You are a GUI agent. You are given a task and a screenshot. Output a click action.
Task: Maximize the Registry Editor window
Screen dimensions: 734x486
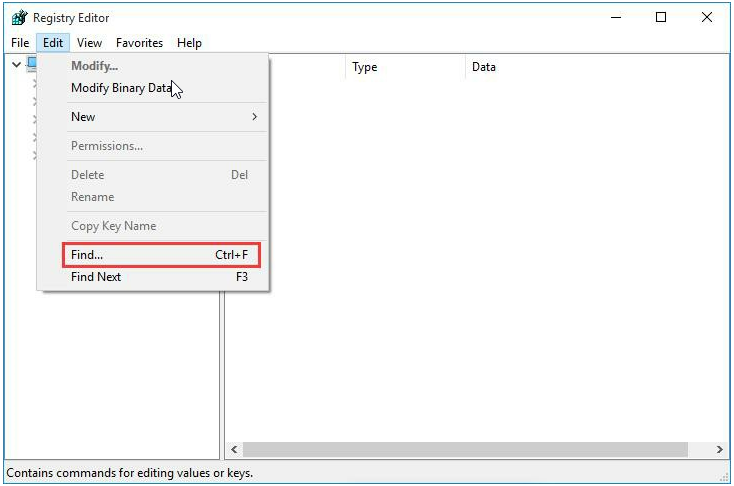pos(661,17)
